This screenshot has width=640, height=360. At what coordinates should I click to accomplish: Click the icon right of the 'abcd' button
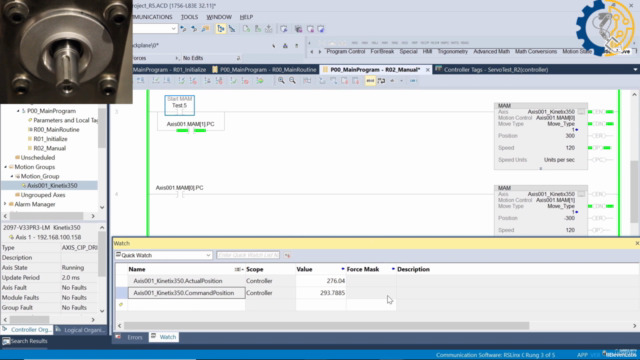point(381,81)
